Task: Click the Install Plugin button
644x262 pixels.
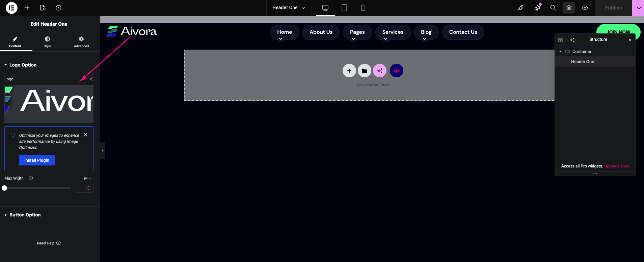Action: 37,160
